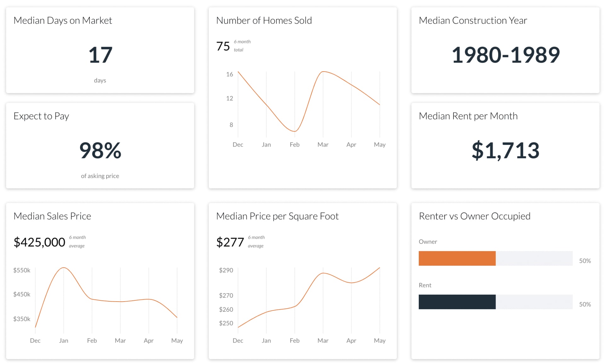Select the 1980-1989 construction year value
Screen dimensions: 605x364
click(x=505, y=55)
